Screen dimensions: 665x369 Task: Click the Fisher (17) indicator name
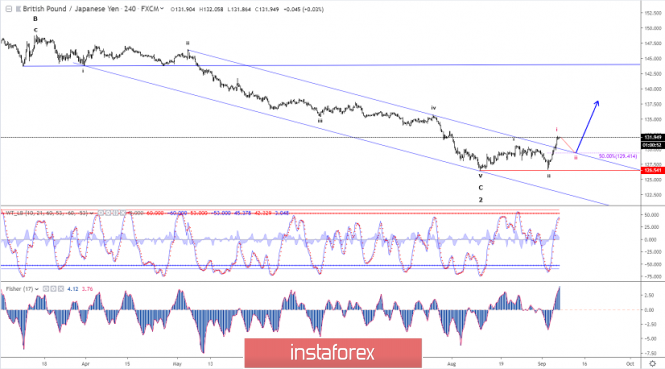coord(20,289)
